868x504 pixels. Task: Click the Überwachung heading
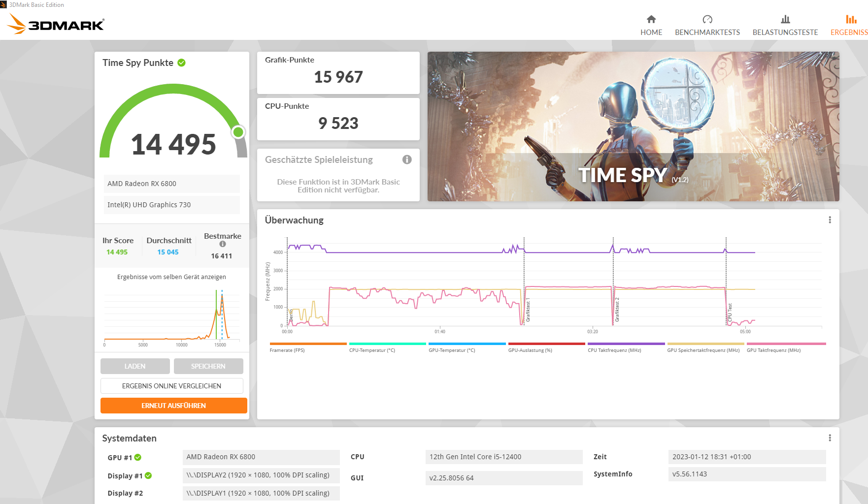pyautogui.click(x=294, y=220)
